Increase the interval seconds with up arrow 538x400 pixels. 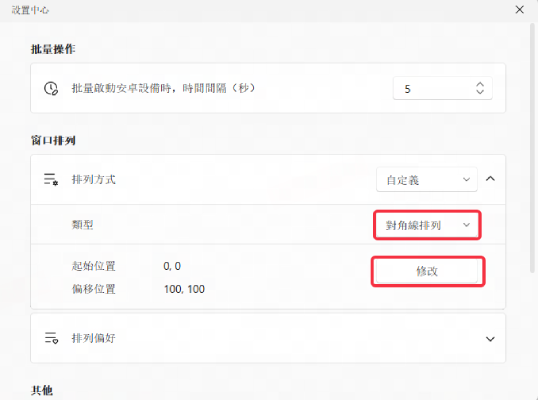click(480, 84)
